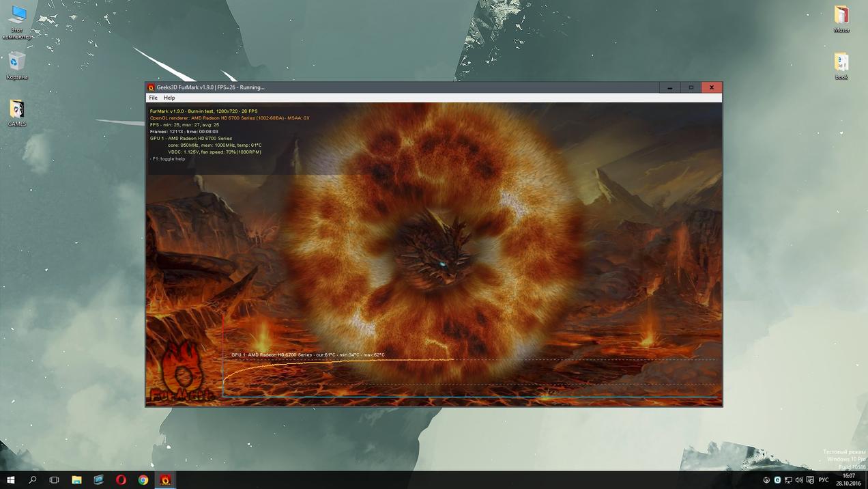The height and width of the screenshot is (489, 868).
Task: Click the FurMark taskbar button
Action: point(165,480)
